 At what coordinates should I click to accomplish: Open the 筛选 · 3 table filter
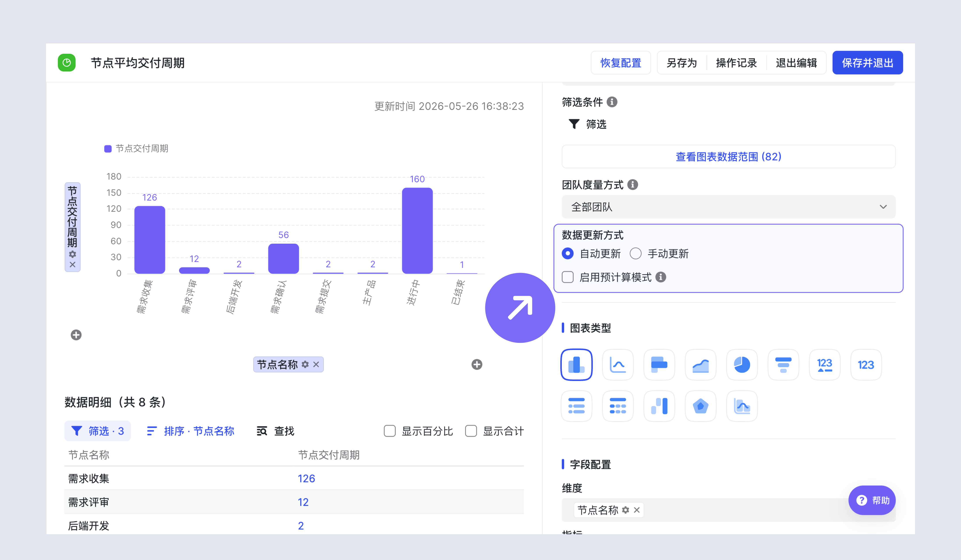[x=98, y=431]
